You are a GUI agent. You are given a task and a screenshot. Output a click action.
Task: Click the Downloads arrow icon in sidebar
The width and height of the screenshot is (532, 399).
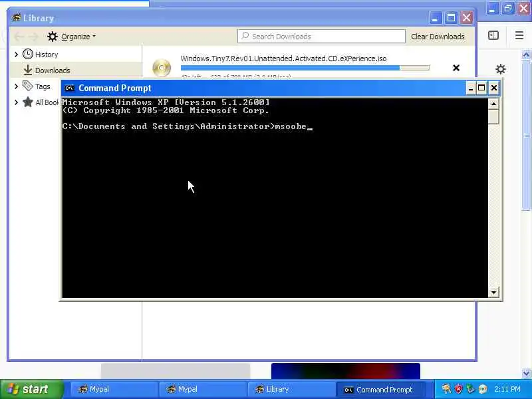[x=28, y=70]
